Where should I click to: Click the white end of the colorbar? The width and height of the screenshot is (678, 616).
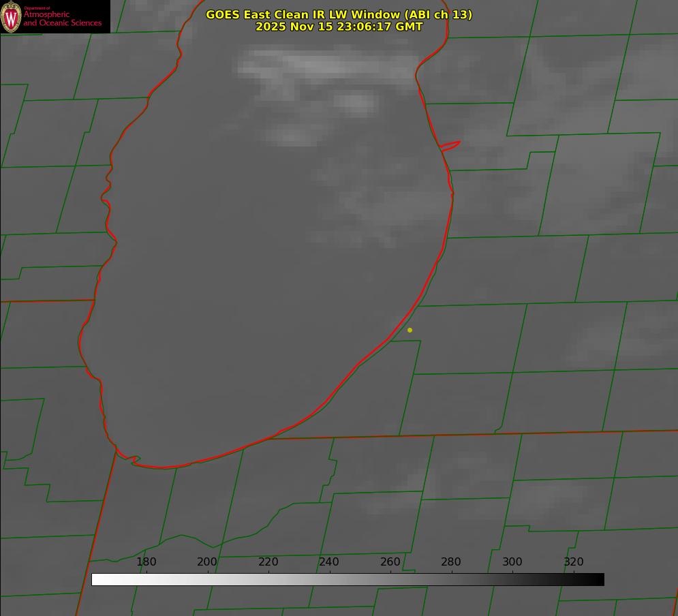97,580
